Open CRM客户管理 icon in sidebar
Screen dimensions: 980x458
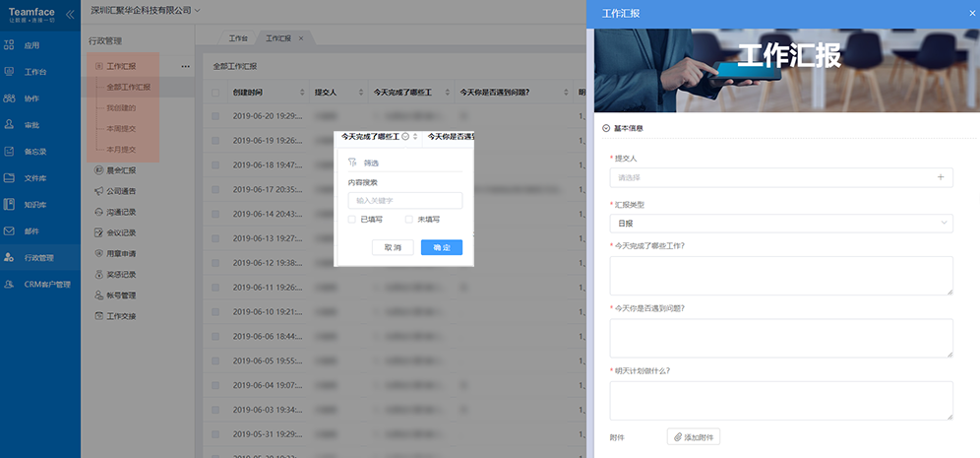point(9,284)
